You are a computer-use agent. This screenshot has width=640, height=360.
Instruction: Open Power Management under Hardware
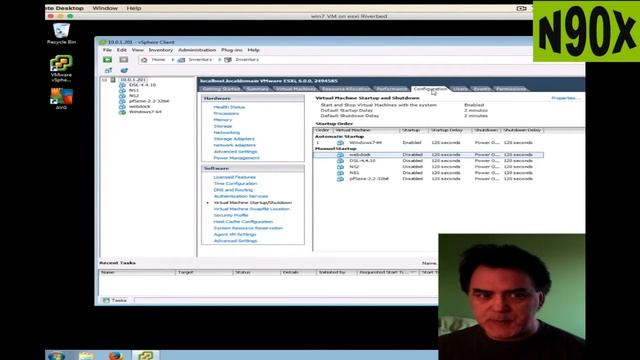point(236,158)
